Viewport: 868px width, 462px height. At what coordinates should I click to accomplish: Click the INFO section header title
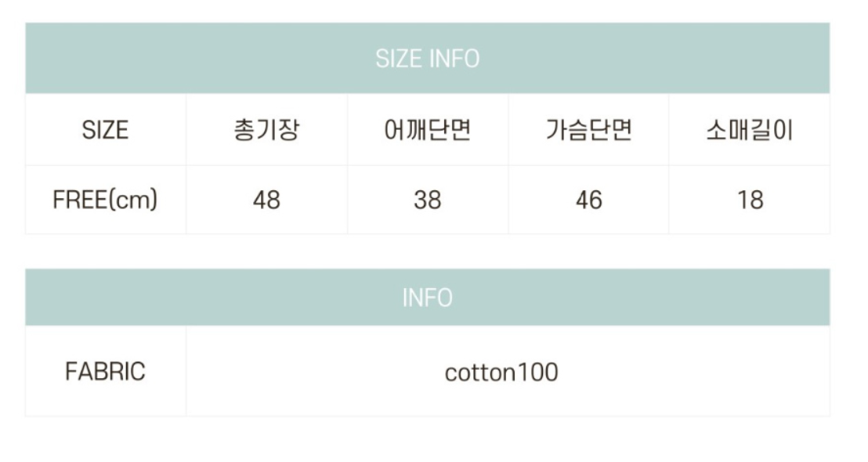click(x=427, y=298)
